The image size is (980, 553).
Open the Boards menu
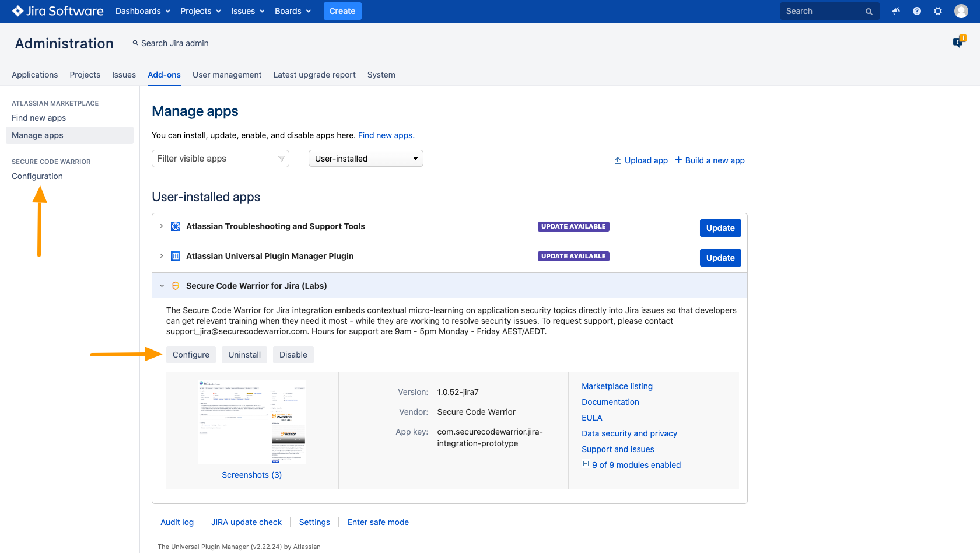(293, 11)
